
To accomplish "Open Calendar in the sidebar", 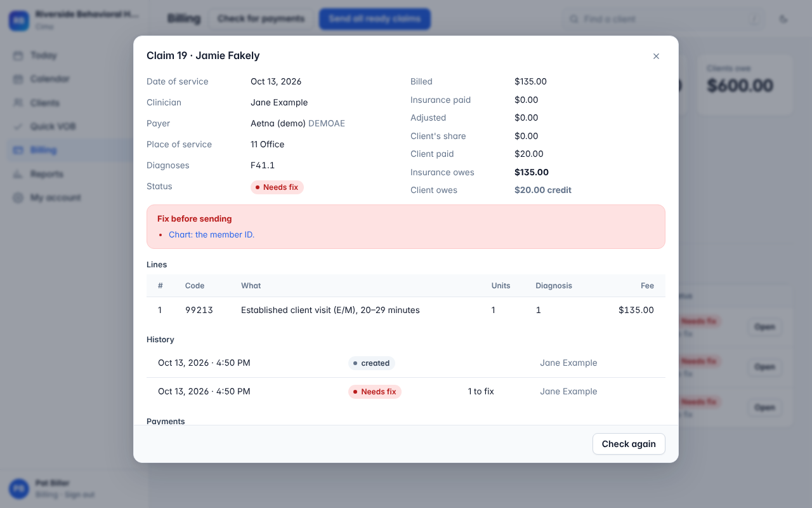I will [74, 79].
